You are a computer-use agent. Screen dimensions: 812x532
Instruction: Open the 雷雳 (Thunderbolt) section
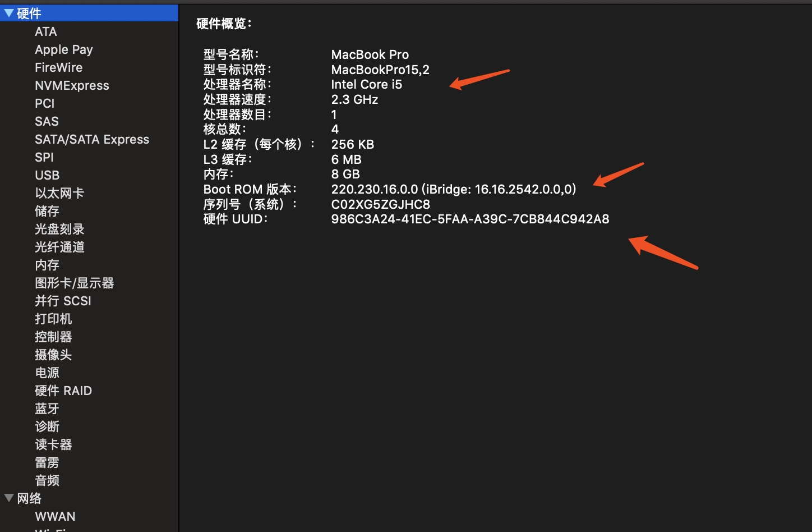coord(47,462)
